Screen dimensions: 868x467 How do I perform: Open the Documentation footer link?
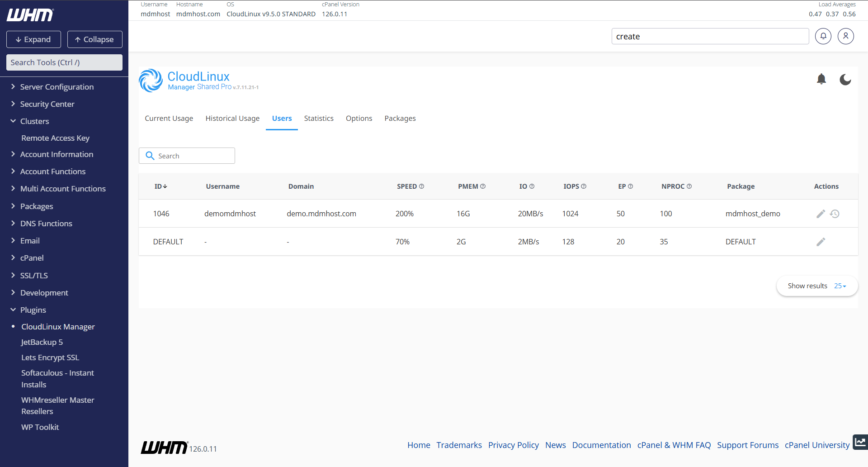click(x=601, y=445)
